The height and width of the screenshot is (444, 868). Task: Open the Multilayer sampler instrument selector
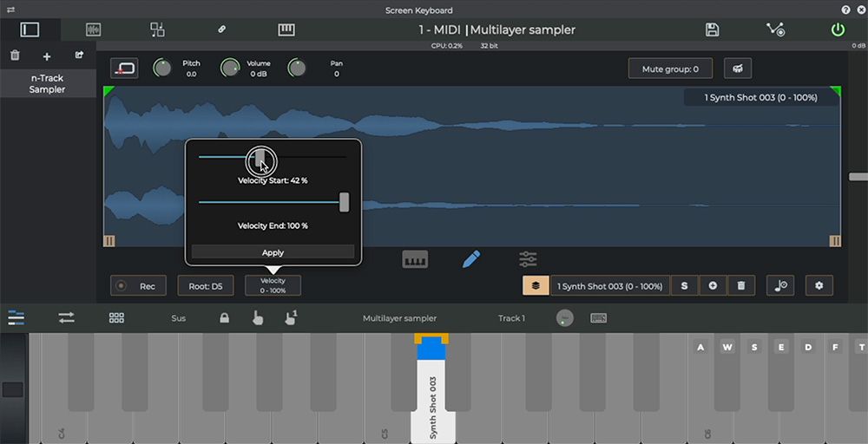click(399, 318)
